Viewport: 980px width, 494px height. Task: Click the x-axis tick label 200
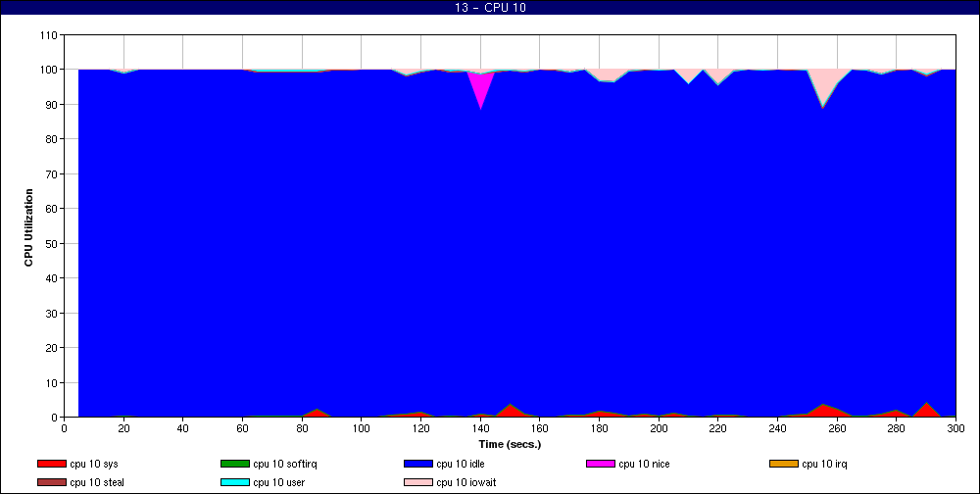pyautogui.click(x=659, y=428)
